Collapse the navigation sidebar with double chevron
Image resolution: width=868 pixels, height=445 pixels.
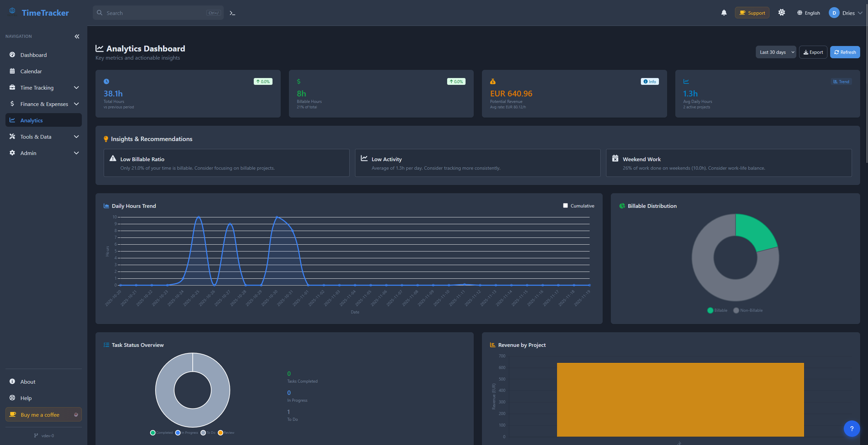[77, 36]
